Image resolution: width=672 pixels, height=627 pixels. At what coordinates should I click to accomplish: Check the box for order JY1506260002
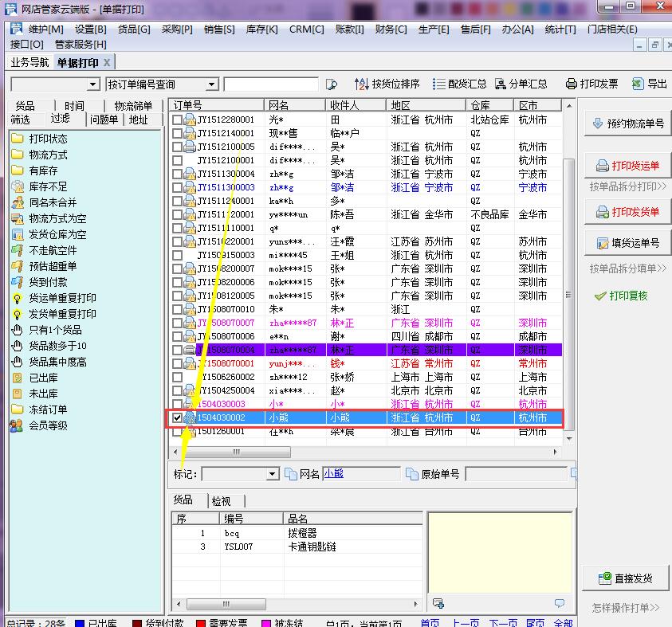click(x=177, y=378)
